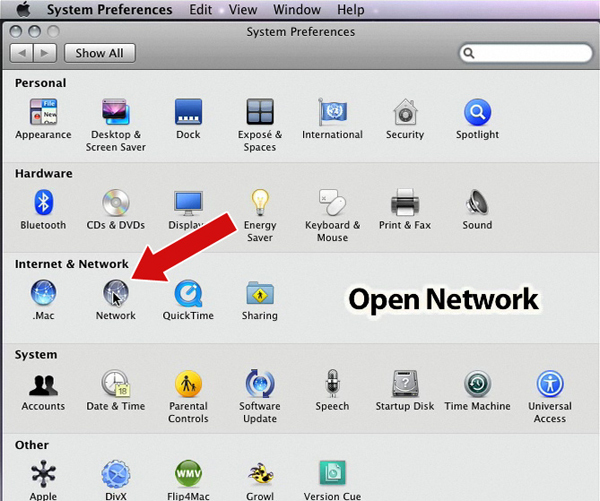600x501 pixels.
Task: Open Print & Fax settings
Action: point(404,203)
